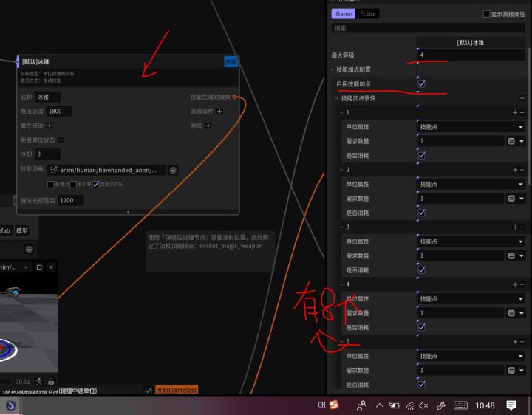Click the formula icon beside 需求数量 of condition 4
Viewport: 532px width, 415px height.
pyautogui.click(x=511, y=313)
